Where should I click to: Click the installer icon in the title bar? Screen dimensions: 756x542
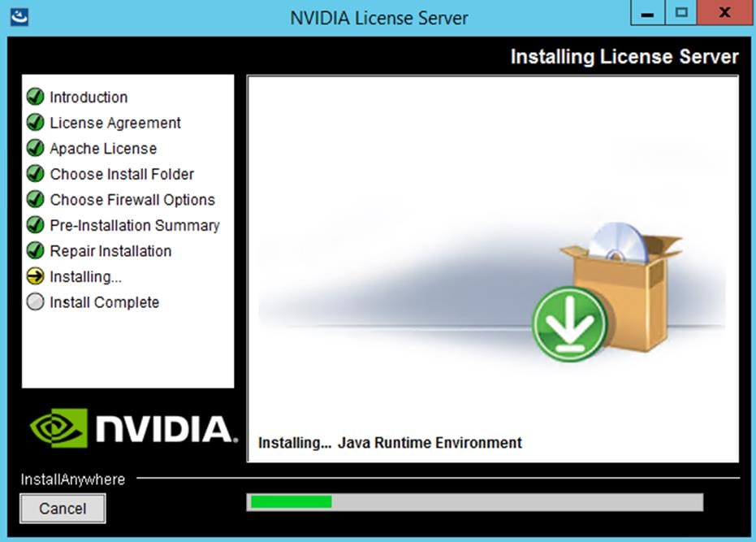pos(19,17)
